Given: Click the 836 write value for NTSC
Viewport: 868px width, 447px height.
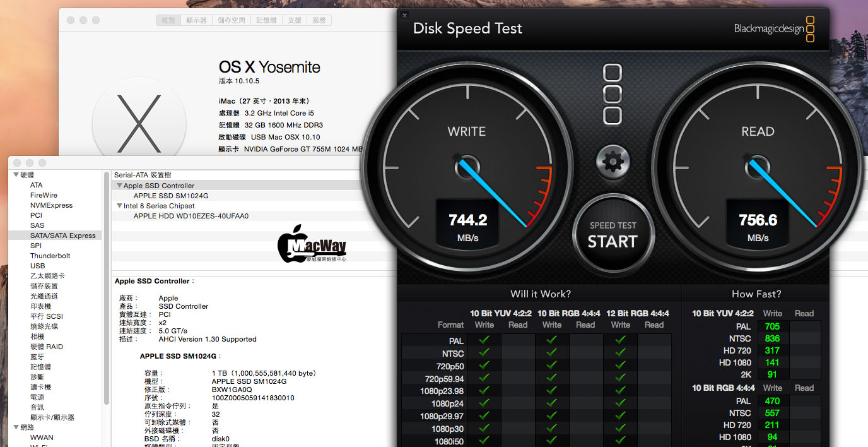Looking at the screenshot, I should pyautogui.click(x=772, y=338).
